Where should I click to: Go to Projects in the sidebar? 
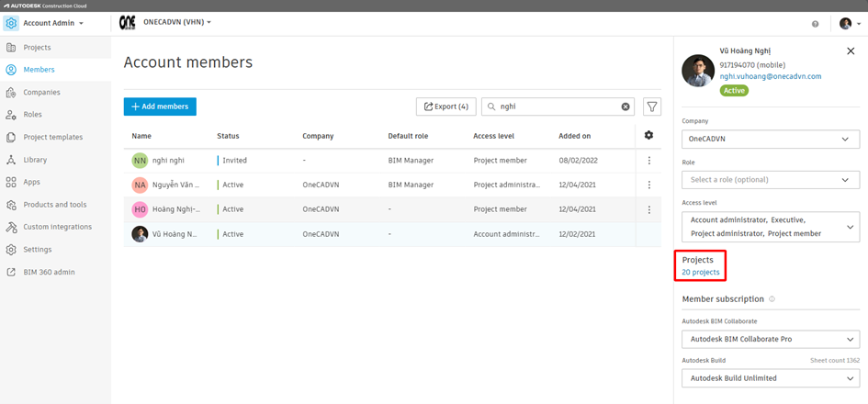click(37, 48)
